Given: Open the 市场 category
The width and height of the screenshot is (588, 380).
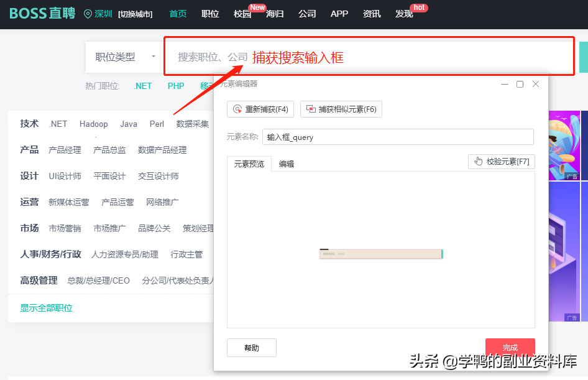Looking at the screenshot, I should pyautogui.click(x=29, y=228).
